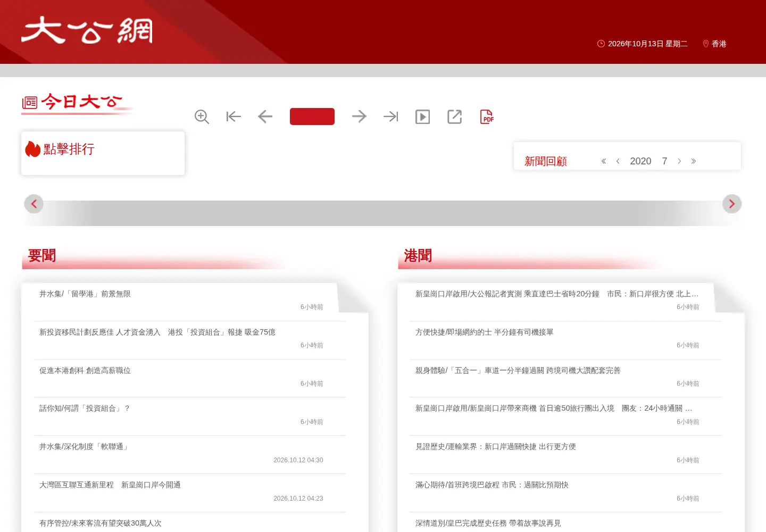The height and width of the screenshot is (532, 766).
Task: Go back one year in 新聞回顧
Action: (x=604, y=161)
